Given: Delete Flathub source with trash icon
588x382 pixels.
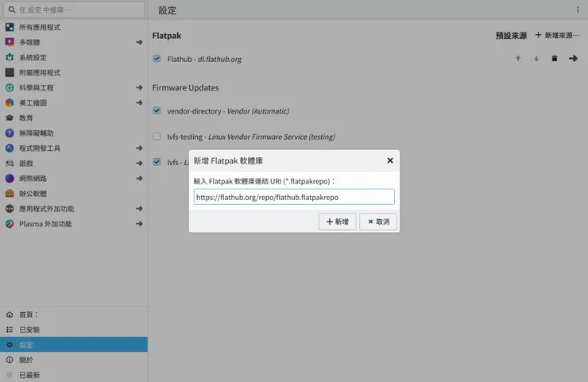Looking at the screenshot, I should (555, 59).
